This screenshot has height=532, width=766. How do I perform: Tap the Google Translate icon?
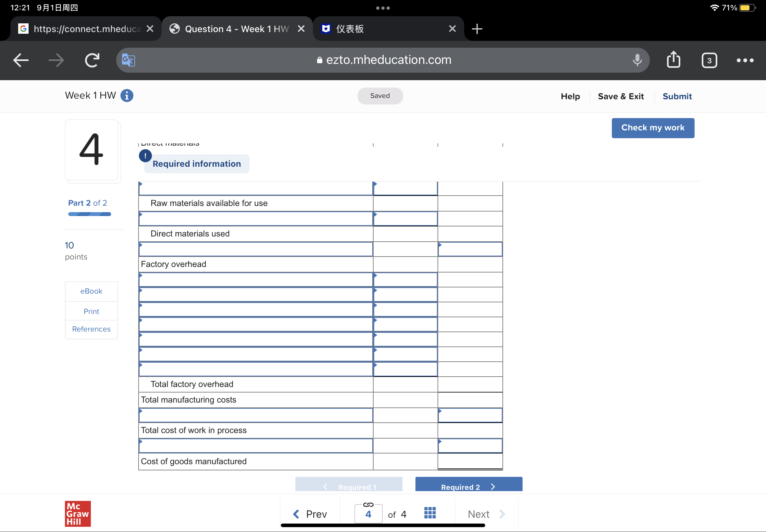pos(129,60)
